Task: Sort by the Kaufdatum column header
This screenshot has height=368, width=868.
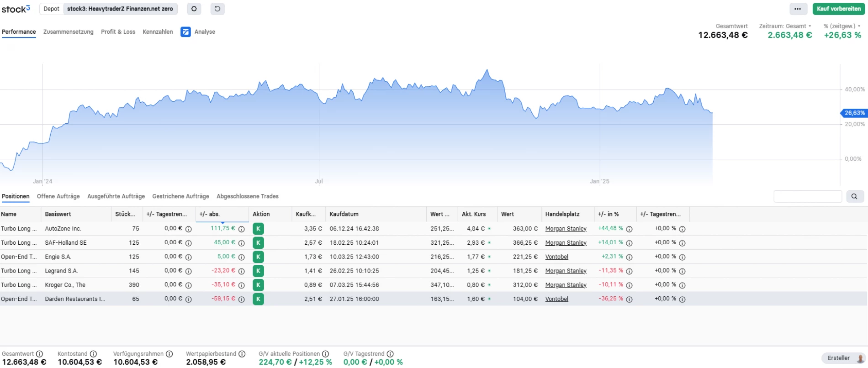Action: tap(344, 214)
